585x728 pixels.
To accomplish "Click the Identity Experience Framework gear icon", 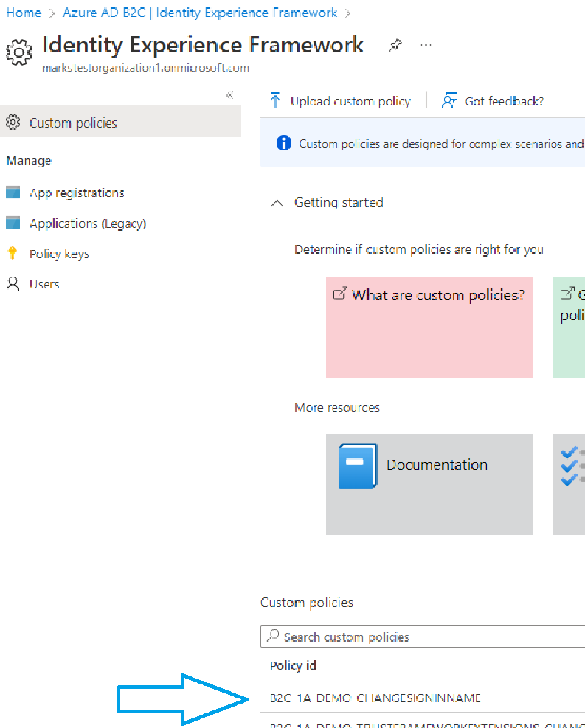I will click(19, 52).
